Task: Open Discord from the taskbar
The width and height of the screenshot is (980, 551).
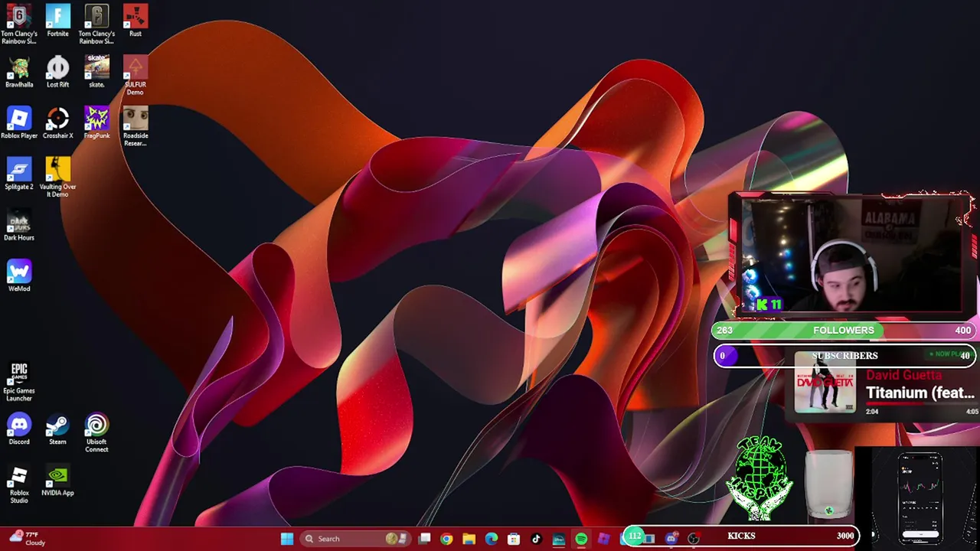Action: (671, 539)
